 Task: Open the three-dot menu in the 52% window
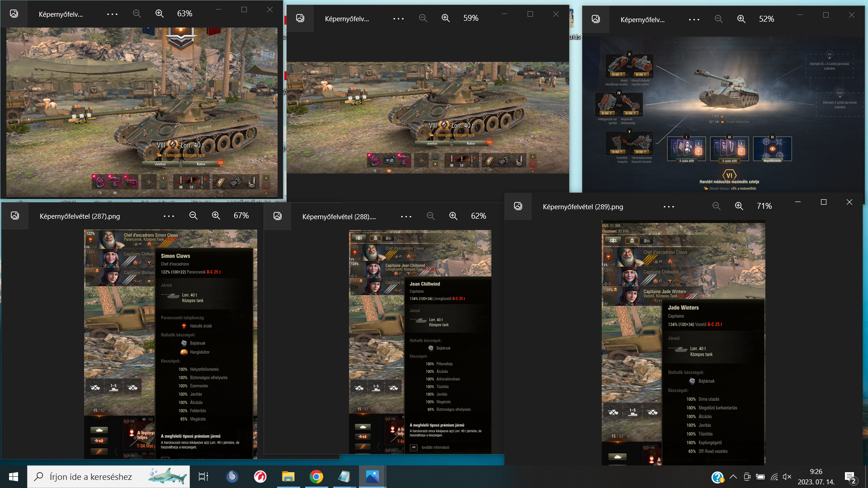(694, 19)
